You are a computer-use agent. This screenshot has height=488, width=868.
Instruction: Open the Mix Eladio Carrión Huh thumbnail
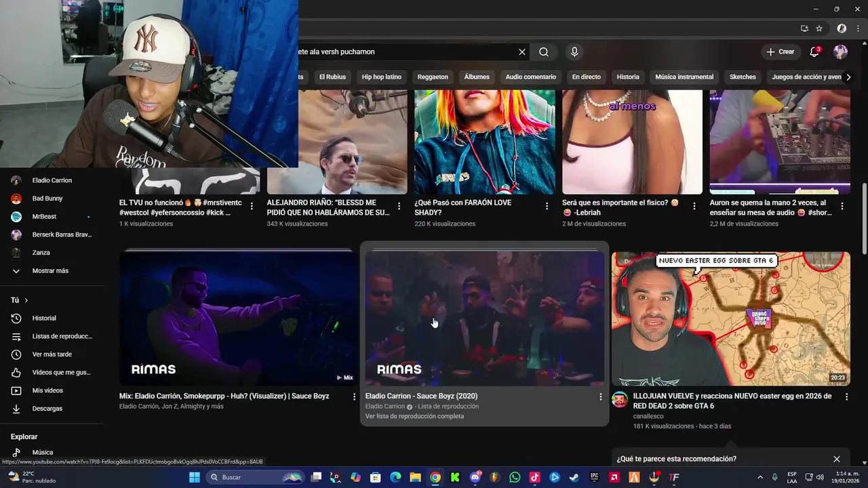tap(239, 319)
